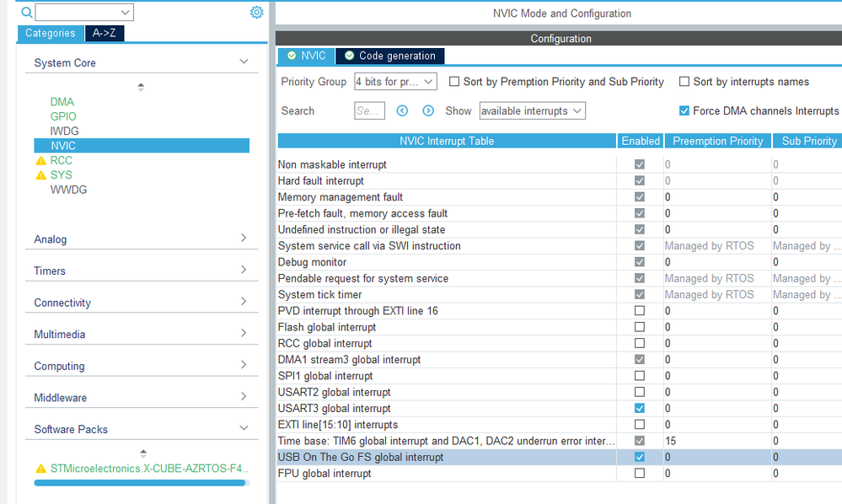Click the NVIC Interrupt Table column header
This screenshot has width=842, height=504.
pyautogui.click(x=447, y=141)
